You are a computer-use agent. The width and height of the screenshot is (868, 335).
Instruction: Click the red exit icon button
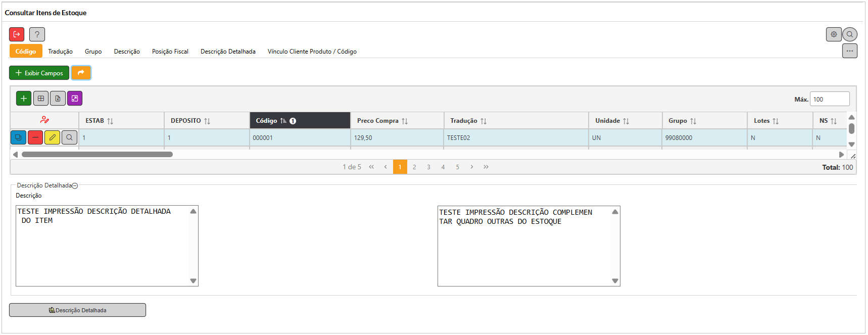coord(17,34)
